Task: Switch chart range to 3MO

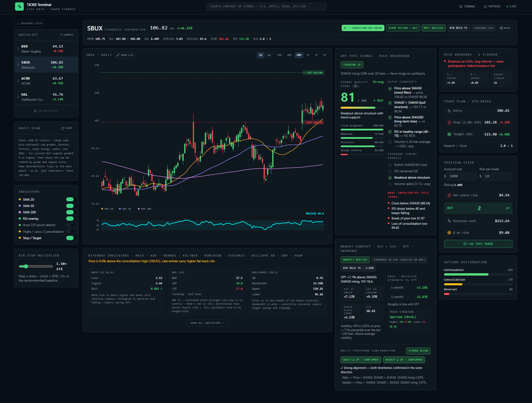Action: (289, 55)
